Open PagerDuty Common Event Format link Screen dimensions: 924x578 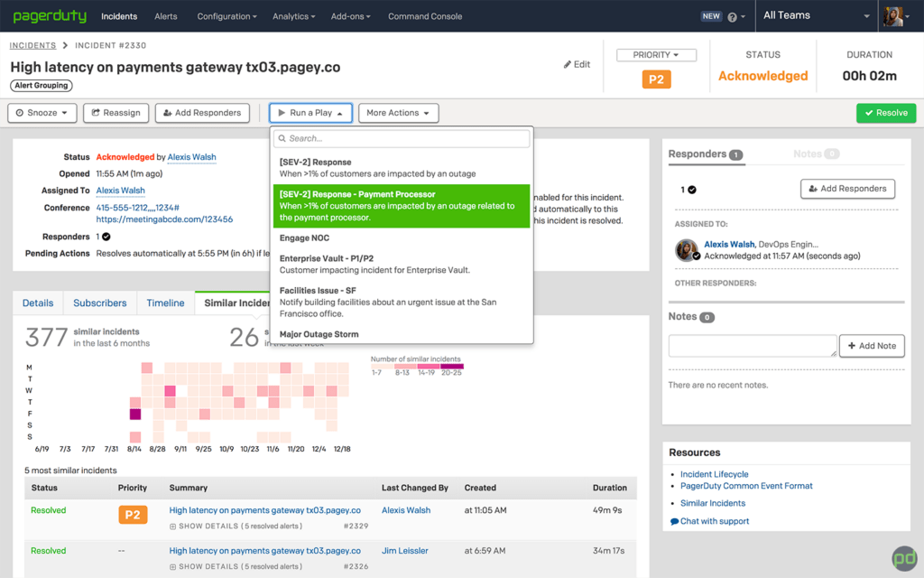click(x=746, y=486)
